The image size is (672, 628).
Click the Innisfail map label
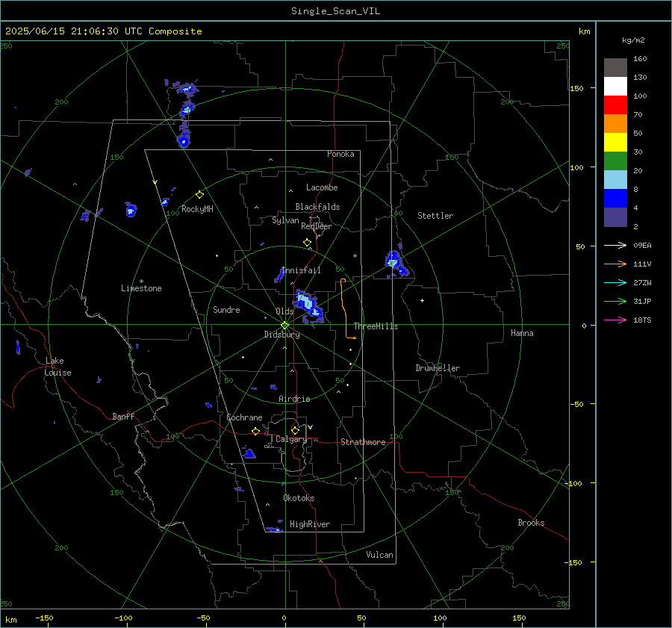pyautogui.click(x=301, y=270)
